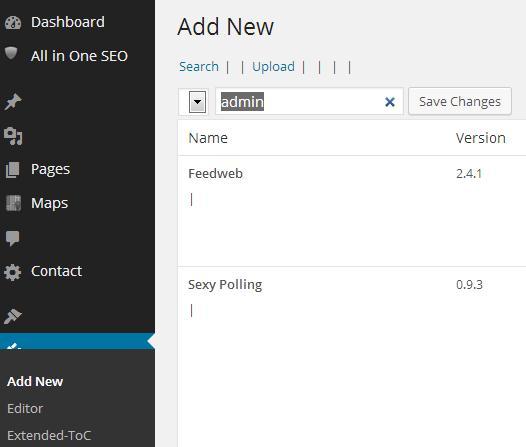The width and height of the screenshot is (526, 447).
Task: Click the Sexy Polling plugin name
Action: [x=225, y=285]
